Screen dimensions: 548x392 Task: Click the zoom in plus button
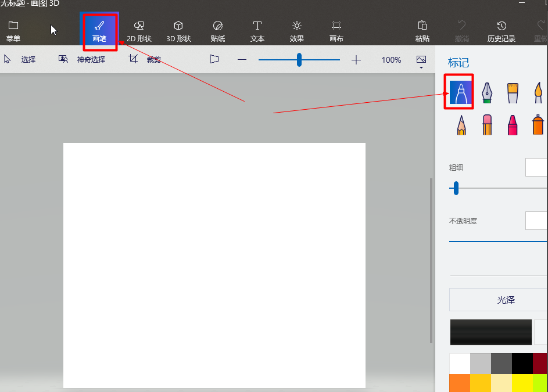pos(356,60)
